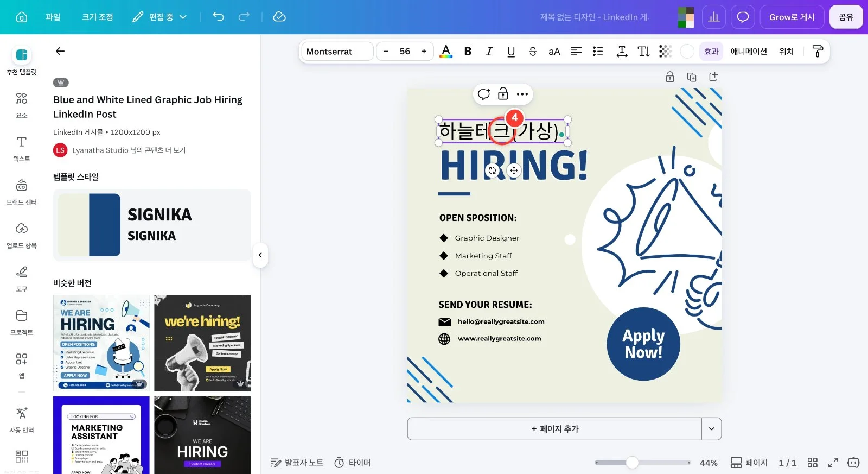Screen dimensions: 868x474
Task: Copy style with the paint roller
Action: (x=818, y=52)
